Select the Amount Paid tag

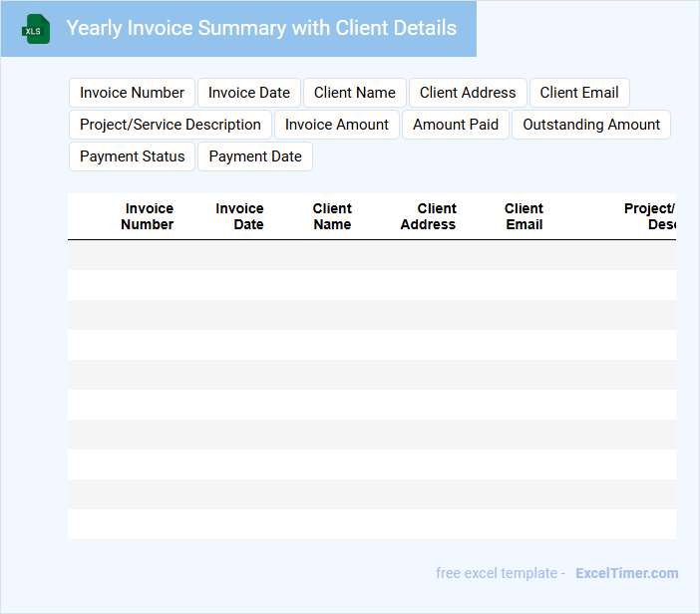pyautogui.click(x=456, y=125)
